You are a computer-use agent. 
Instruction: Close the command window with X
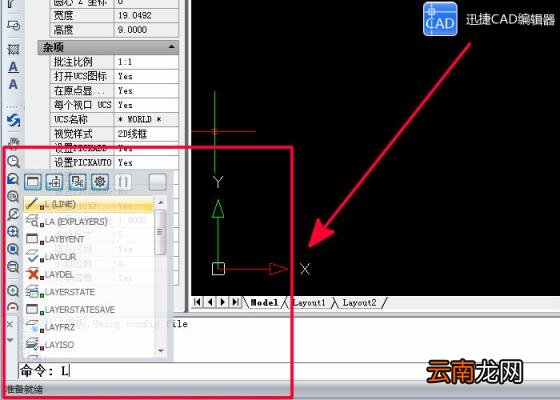10,324
